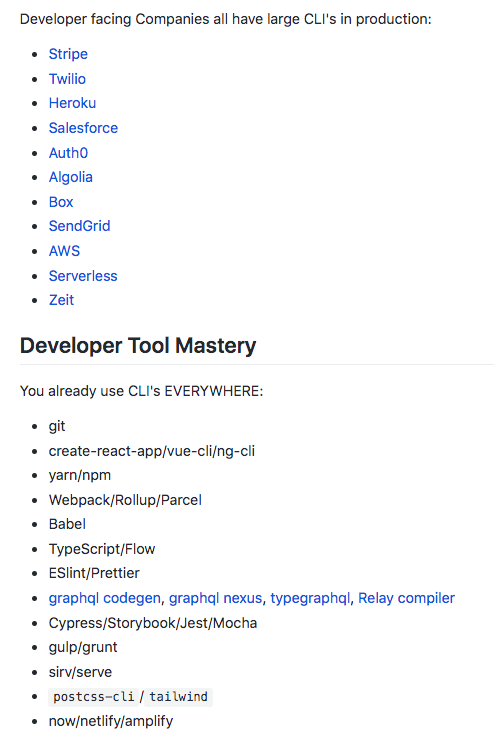The width and height of the screenshot is (494, 739).
Task: Click the Cypress/Storybook/Jest/Mocha list item
Action: pyautogui.click(x=153, y=623)
